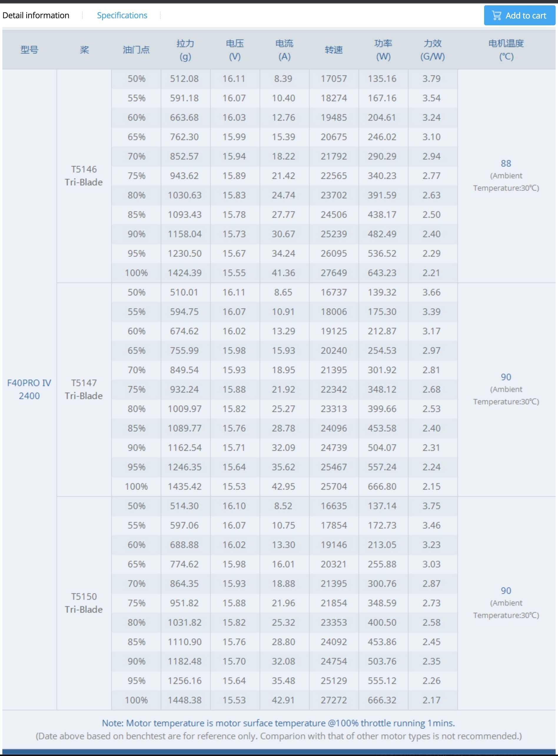Click the 转速 column header

tap(334, 50)
